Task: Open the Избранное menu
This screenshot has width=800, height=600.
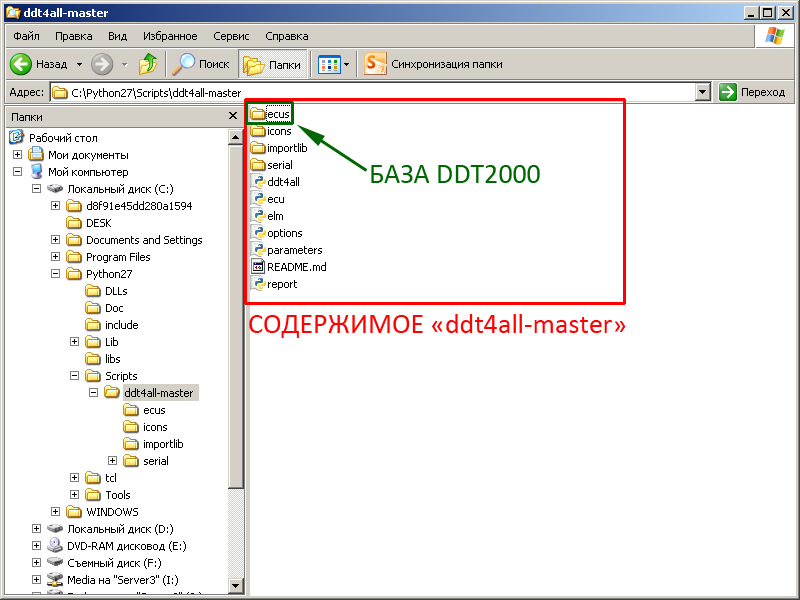Action: click(170, 36)
